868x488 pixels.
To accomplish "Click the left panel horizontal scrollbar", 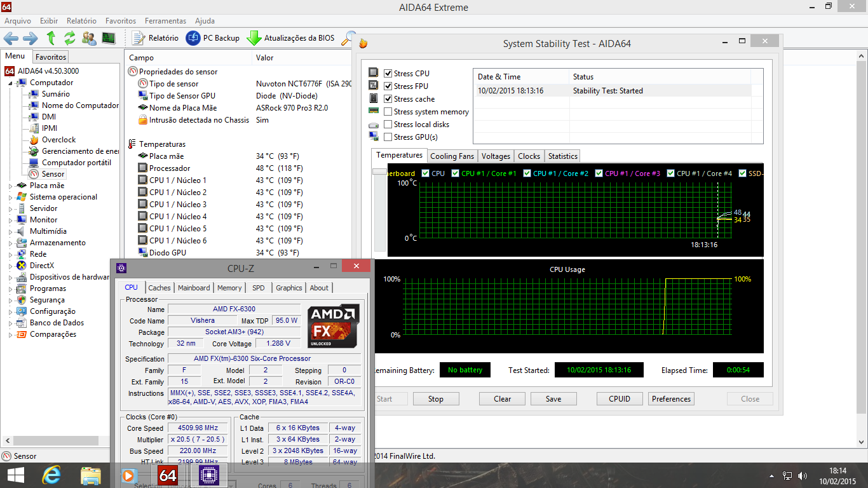I will [x=55, y=440].
